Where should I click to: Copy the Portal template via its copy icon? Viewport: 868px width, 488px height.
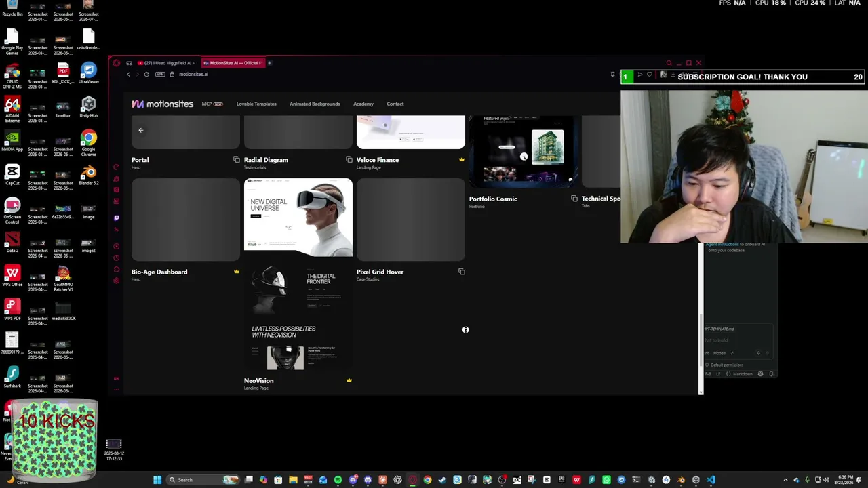tap(237, 160)
